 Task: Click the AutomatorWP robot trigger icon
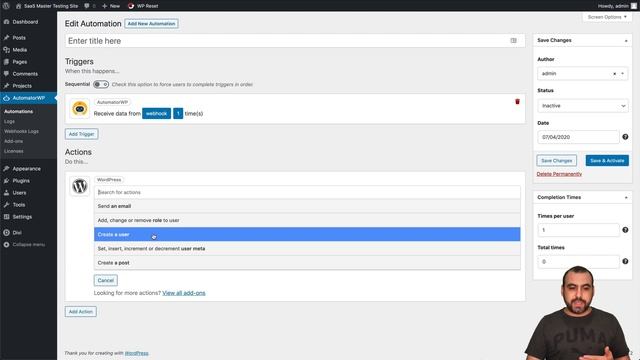click(x=80, y=109)
